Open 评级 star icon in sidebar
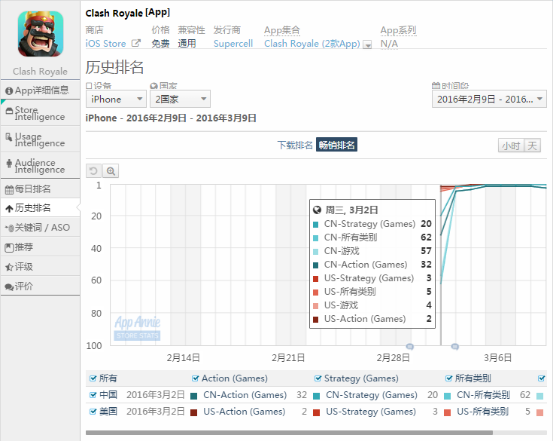 pyautogui.click(x=41, y=266)
